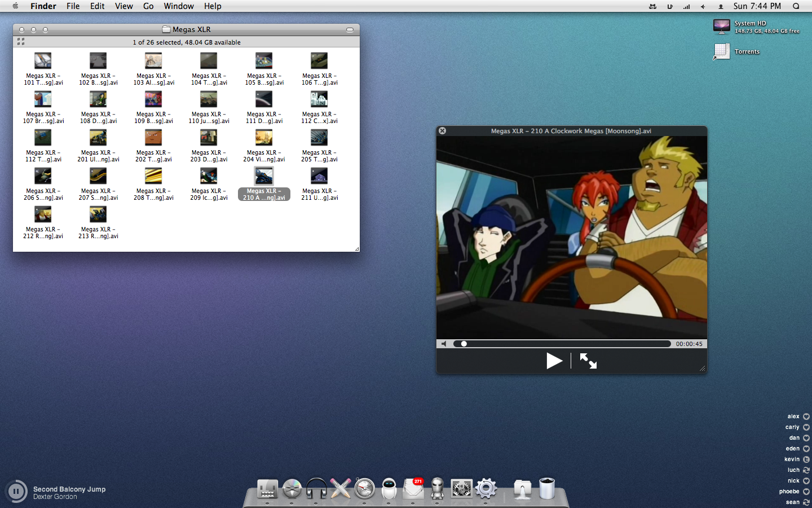Open the Torrents desktop shortcut

[721, 51]
